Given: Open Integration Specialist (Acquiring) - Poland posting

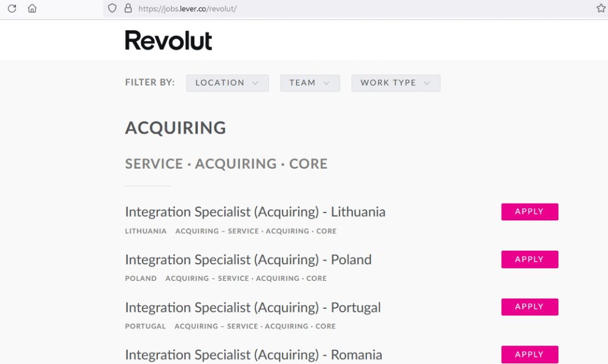Looking at the screenshot, I should point(248,260).
